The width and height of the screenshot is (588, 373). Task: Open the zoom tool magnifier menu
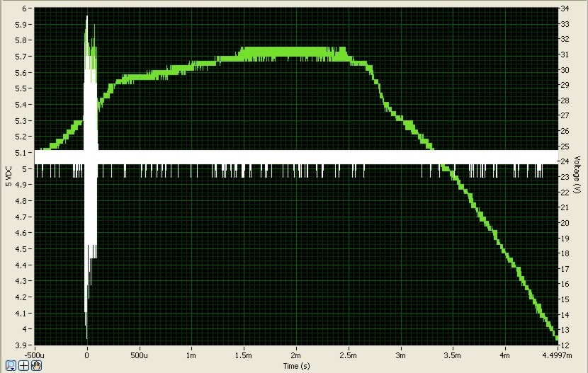click(x=11, y=365)
